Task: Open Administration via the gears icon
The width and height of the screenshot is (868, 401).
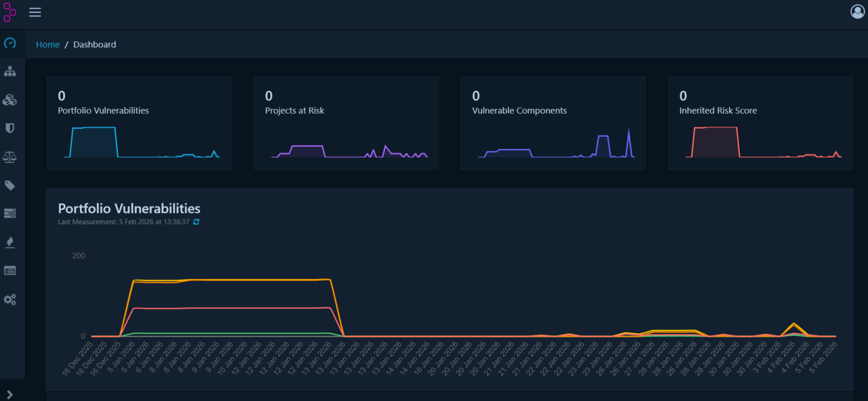Action: tap(9, 299)
